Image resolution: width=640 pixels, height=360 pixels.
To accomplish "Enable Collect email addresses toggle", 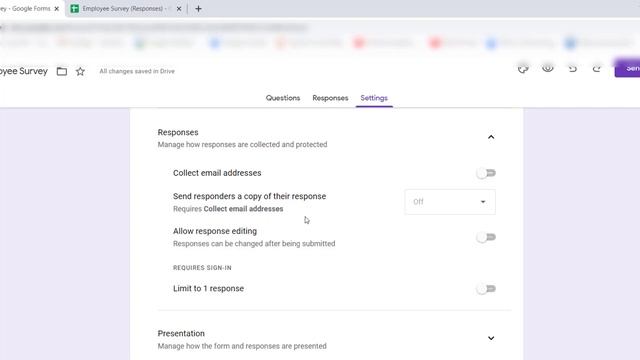I will pos(486,173).
